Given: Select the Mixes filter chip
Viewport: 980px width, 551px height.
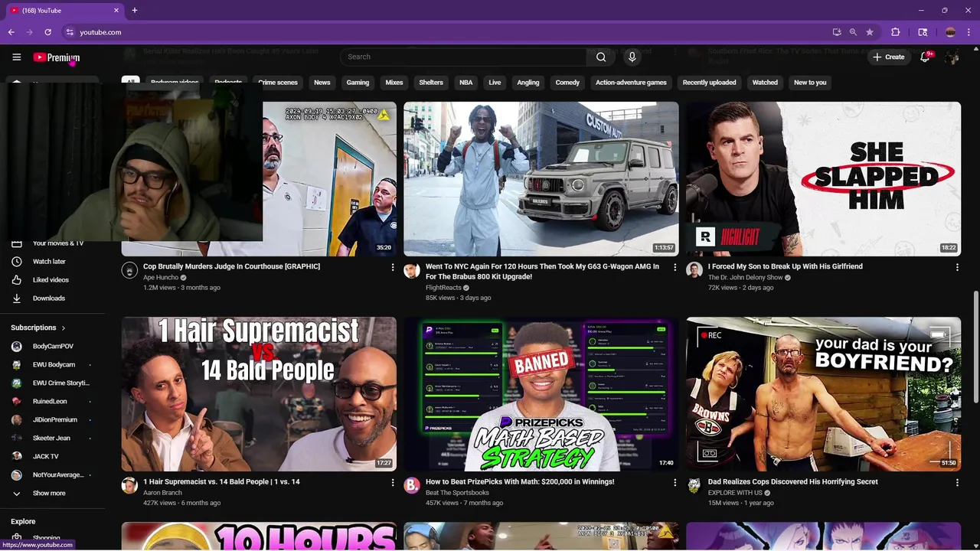Looking at the screenshot, I should pyautogui.click(x=394, y=83).
